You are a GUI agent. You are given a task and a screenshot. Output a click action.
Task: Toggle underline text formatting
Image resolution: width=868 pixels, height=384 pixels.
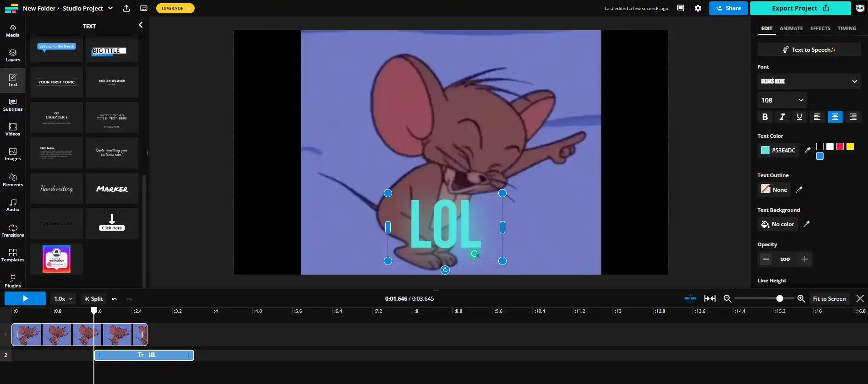[799, 117]
